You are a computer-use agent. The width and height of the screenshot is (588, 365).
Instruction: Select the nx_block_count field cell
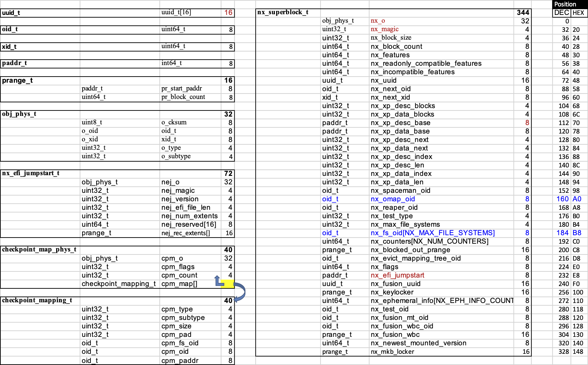(441, 46)
